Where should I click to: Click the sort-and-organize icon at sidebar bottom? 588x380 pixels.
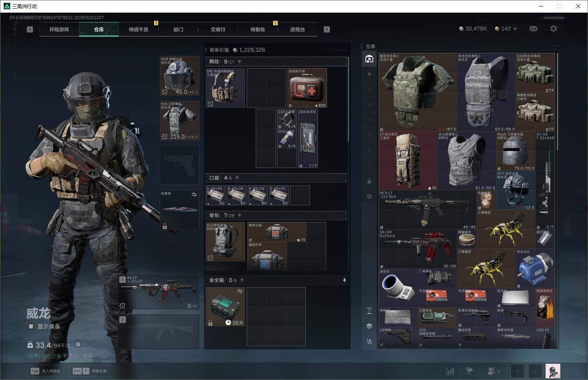pyautogui.click(x=369, y=341)
